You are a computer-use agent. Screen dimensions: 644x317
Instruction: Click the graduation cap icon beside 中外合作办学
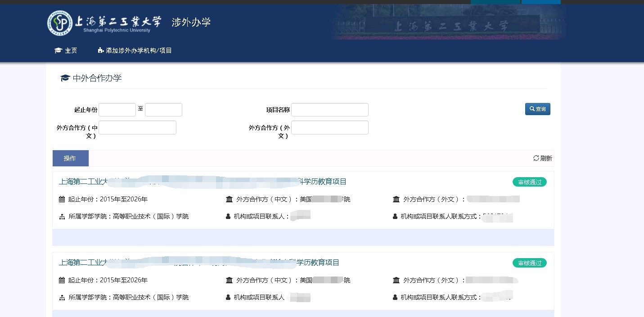click(x=65, y=78)
